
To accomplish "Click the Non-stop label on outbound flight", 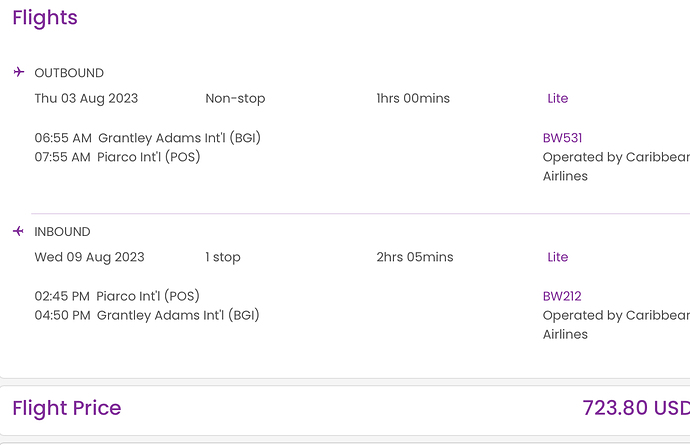I will tap(235, 99).
